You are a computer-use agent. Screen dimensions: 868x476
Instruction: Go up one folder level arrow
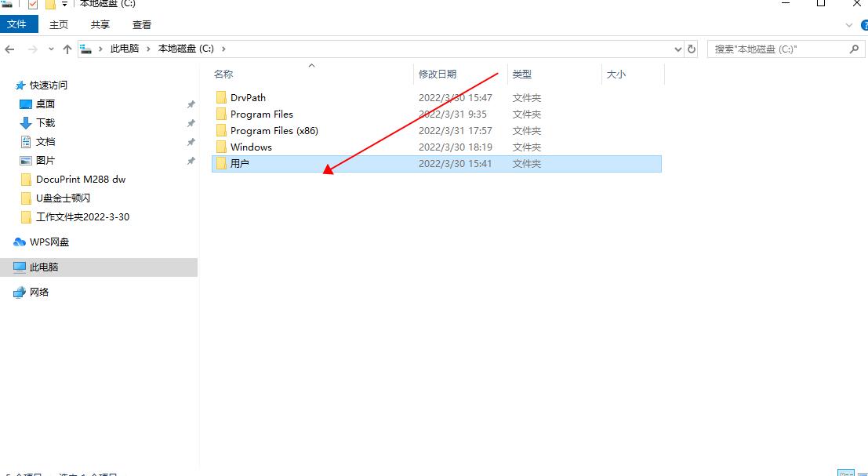coord(67,49)
